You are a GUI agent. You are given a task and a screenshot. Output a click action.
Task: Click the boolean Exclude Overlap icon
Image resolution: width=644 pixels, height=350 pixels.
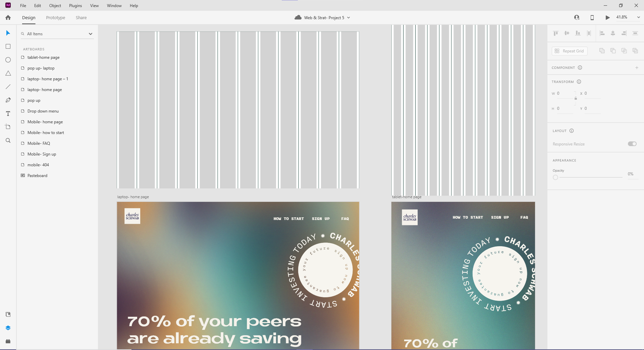pyautogui.click(x=635, y=51)
